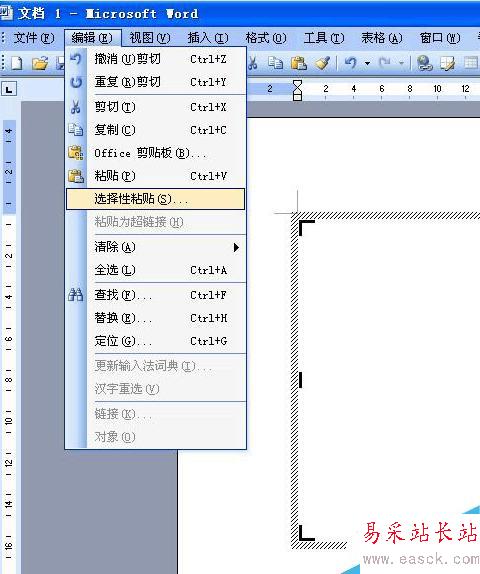480x574 pixels.
Task: Choose 复制(C) in Edit menu
Action: [155, 130]
